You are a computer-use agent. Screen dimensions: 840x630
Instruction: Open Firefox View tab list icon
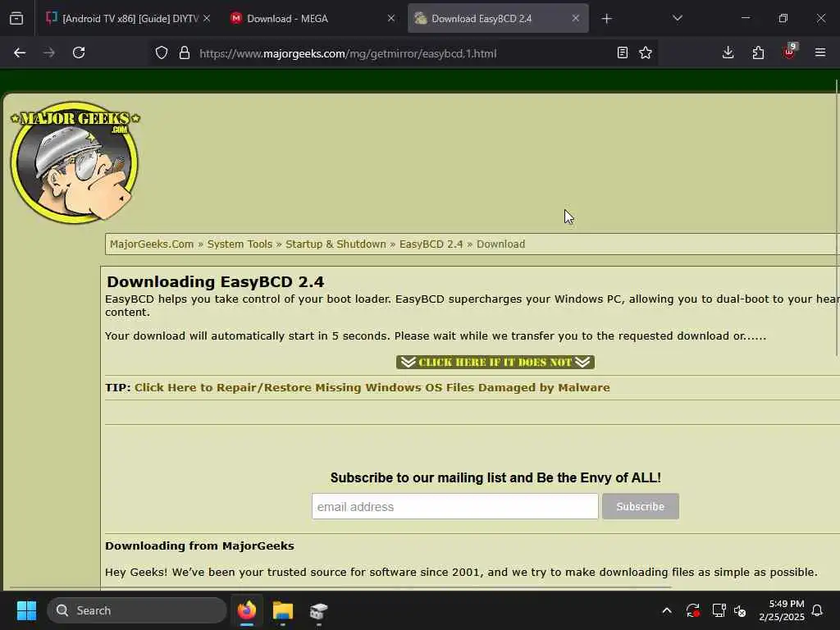pyautogui.click(x=16, y=19)
